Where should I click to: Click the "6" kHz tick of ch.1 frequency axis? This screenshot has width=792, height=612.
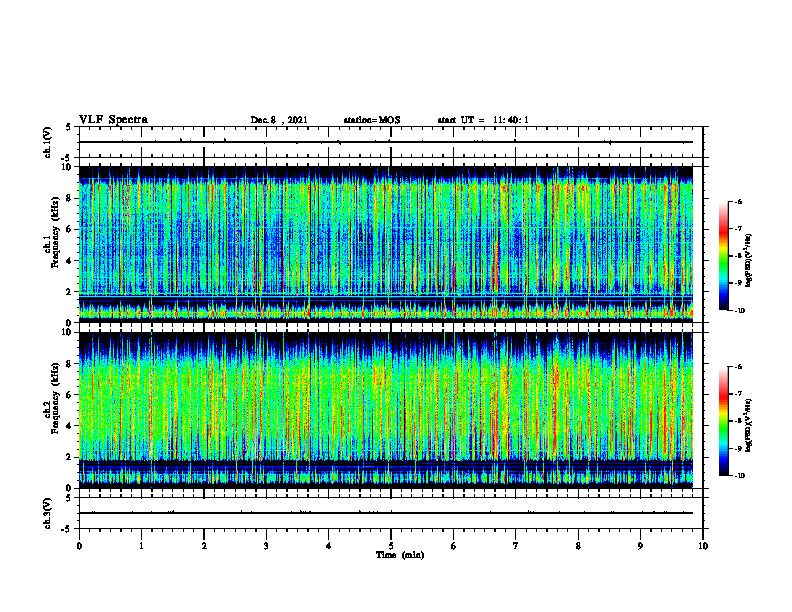pyautogui.click(x=69, y=230)
